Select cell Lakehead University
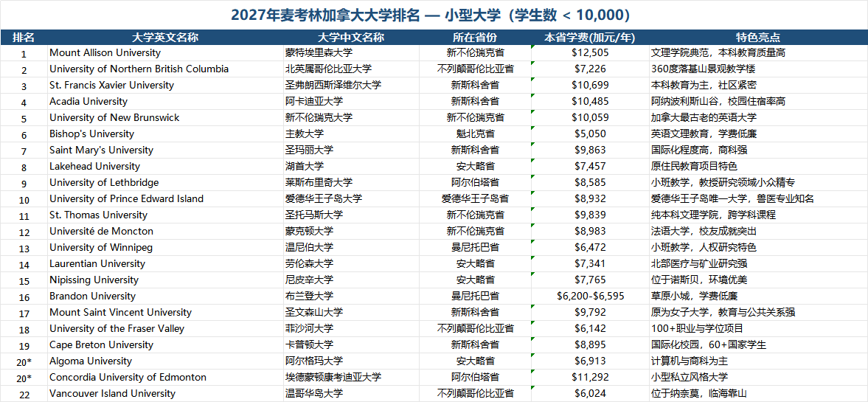This screenshot has width=868, height=402. click(165, 166)
